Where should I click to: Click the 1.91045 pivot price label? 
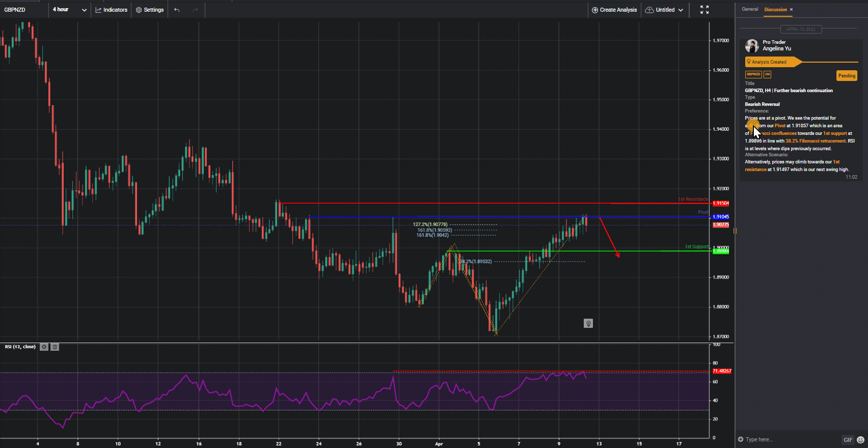click(x=721, y=217)
